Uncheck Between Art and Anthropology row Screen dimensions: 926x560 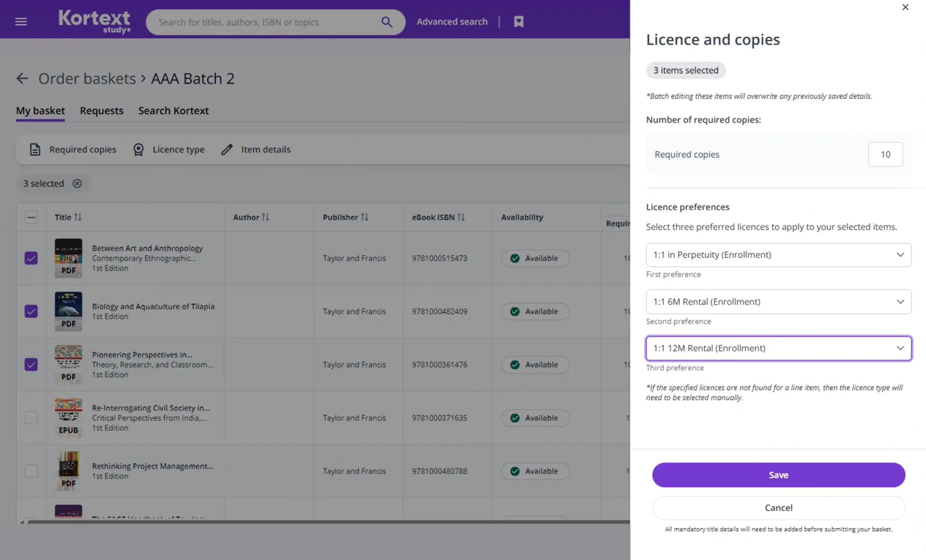pos(31,258)
